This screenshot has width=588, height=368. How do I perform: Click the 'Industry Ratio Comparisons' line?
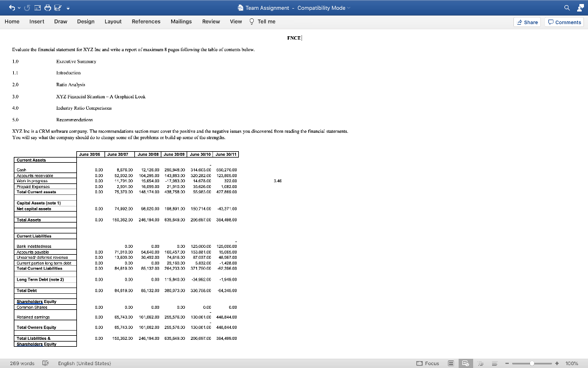pos(84,108)
